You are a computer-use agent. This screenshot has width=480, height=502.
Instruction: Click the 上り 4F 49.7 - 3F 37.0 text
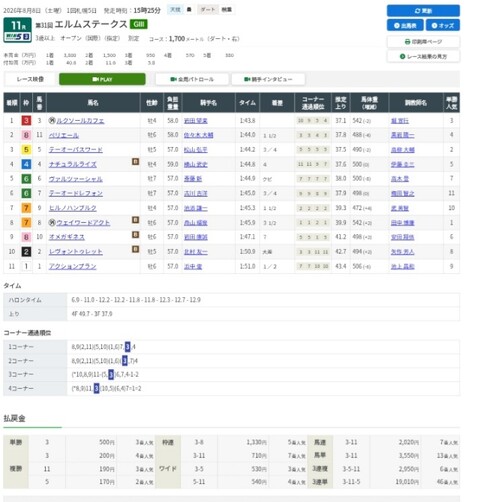coord(92,314)
